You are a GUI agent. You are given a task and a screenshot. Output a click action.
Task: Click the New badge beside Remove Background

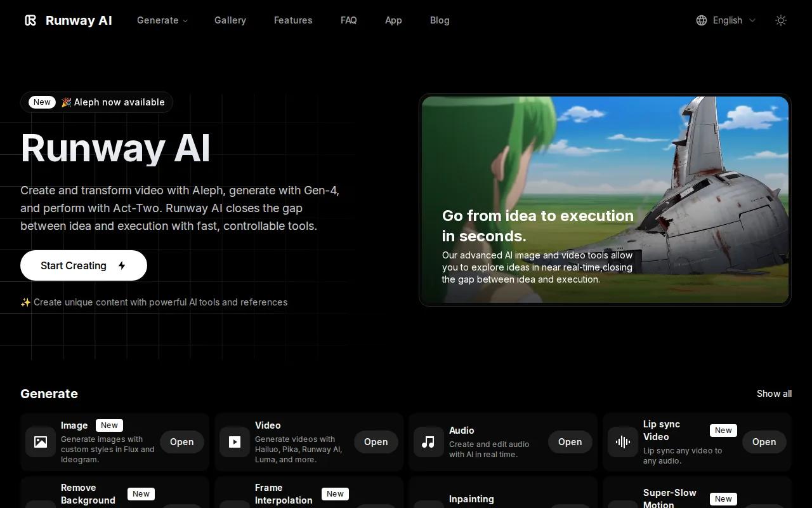point(141,494)
